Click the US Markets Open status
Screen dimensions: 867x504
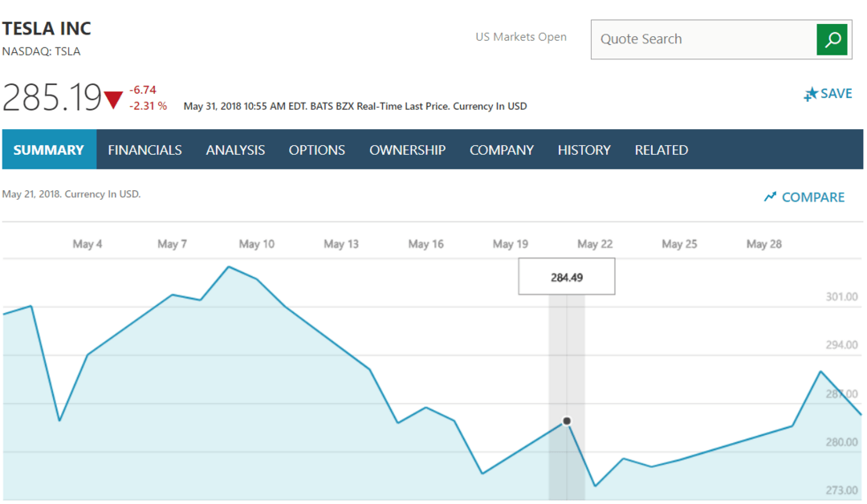[521, 37]
